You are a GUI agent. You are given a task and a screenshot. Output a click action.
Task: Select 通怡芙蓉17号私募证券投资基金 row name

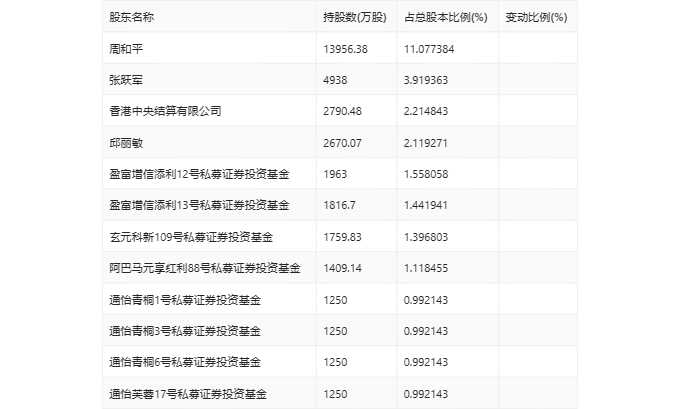pyautogui.click(x=188, y=394)
